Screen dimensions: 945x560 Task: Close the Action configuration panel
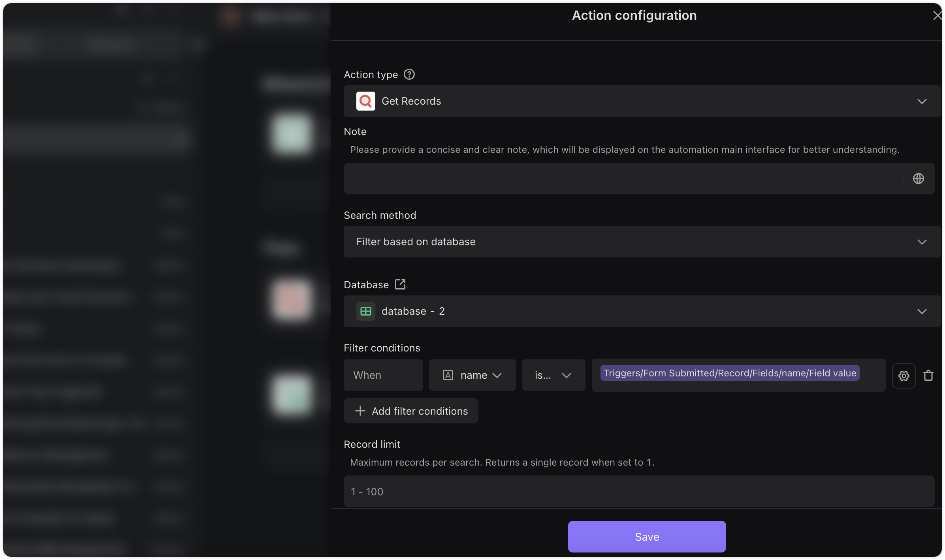point(937,15)
